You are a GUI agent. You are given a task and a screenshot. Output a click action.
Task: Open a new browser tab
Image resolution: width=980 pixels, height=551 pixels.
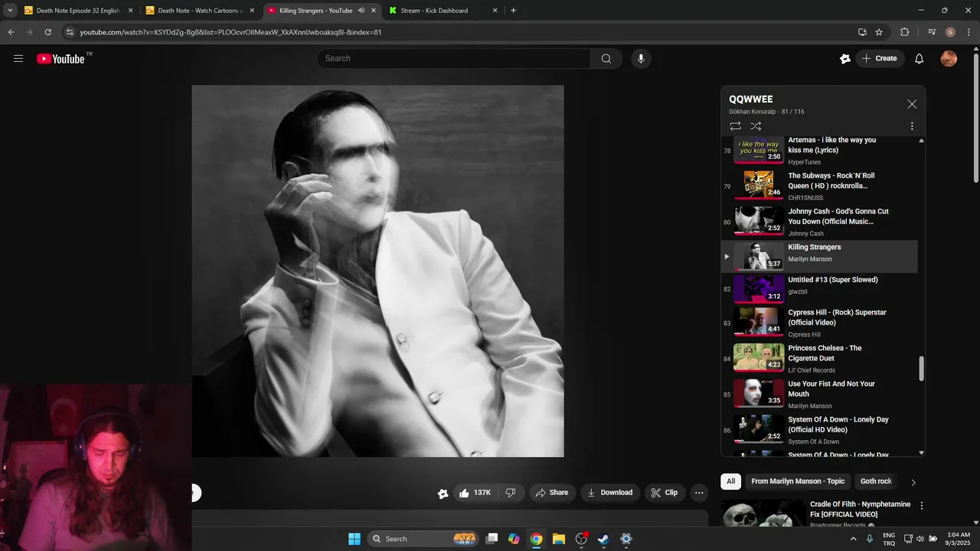513,11
